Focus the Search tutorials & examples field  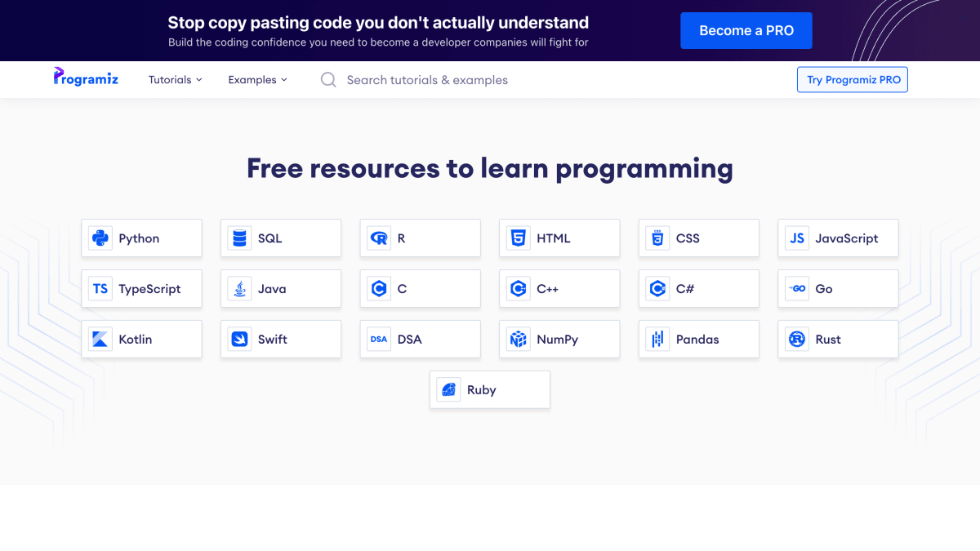coord(427,80)
